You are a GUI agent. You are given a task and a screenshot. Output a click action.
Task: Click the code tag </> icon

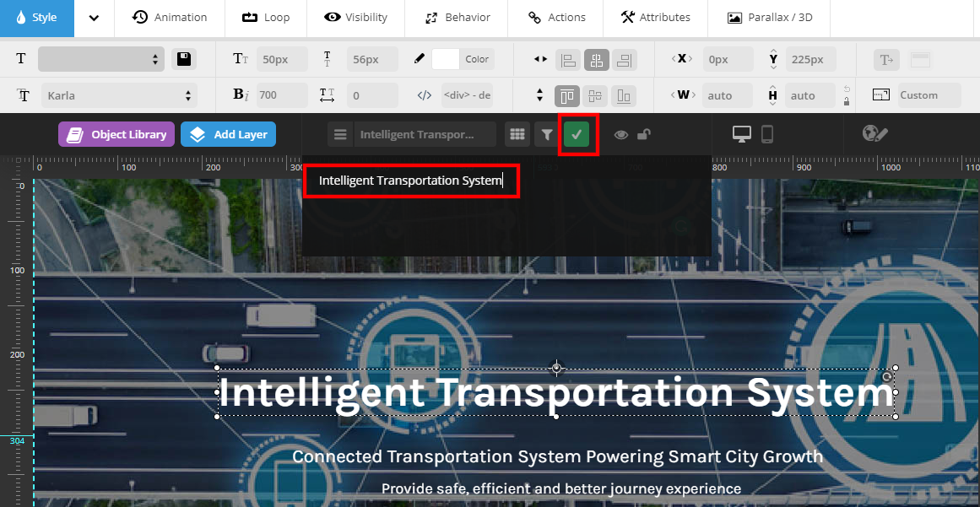tap(425, 95)
